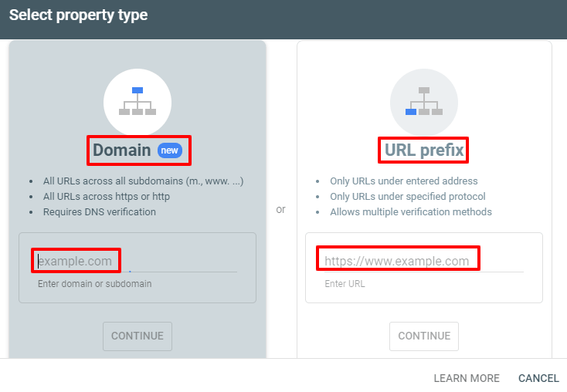Click "Requires DNS verification" bullet text
567x392 pixels.
click(x=100, y=212)
